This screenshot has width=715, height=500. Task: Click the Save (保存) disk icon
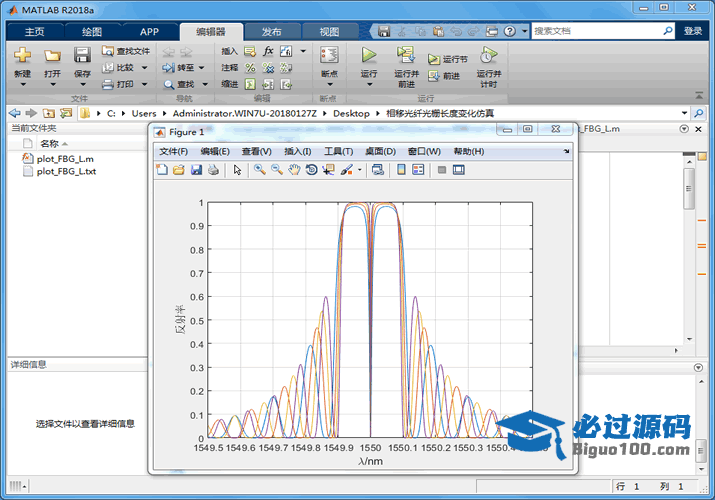[x=82, y=55]
